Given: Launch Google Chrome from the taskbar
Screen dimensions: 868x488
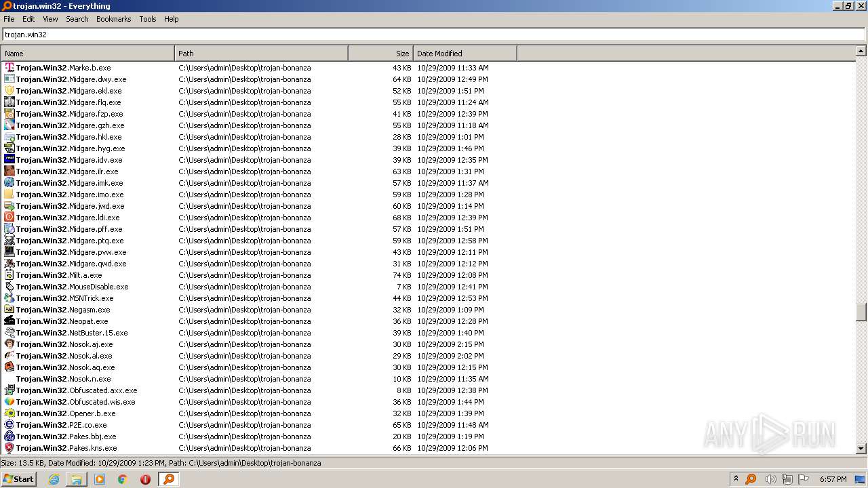Looking at the screenshot, I should click(x=123, y=479).
